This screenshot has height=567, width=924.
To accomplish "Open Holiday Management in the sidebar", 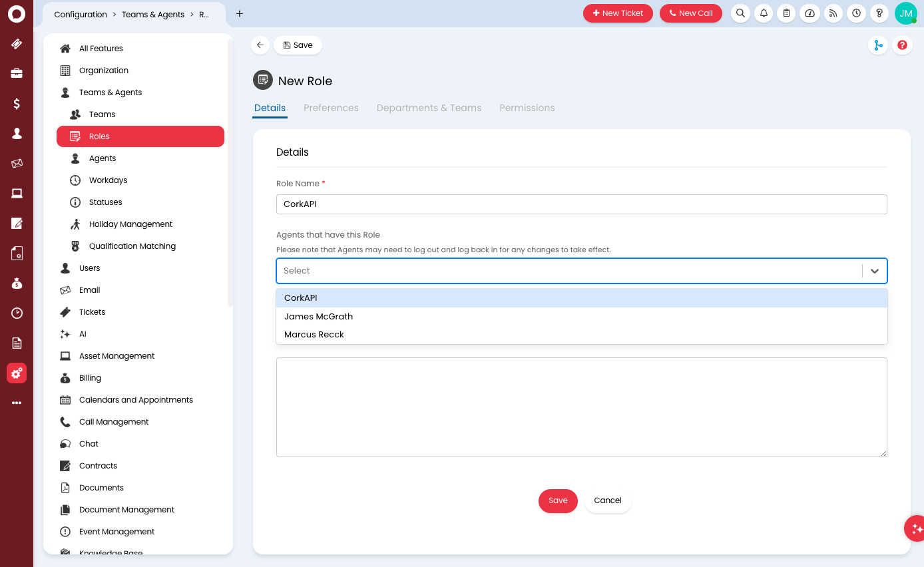I will [140, 224].
